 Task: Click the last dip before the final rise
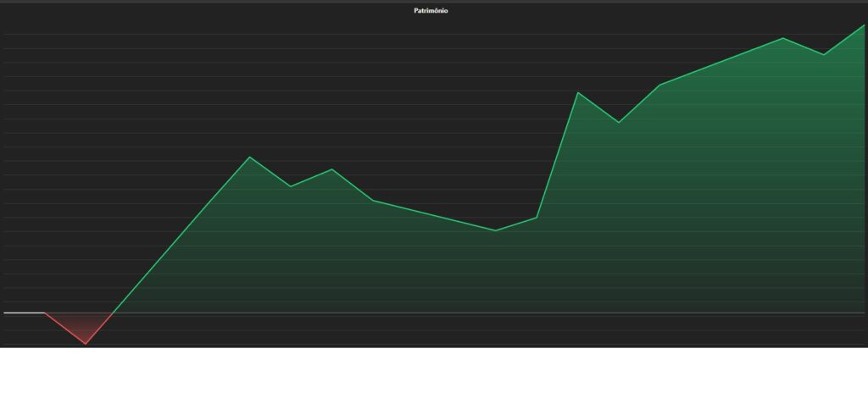[x=824, y=54]
